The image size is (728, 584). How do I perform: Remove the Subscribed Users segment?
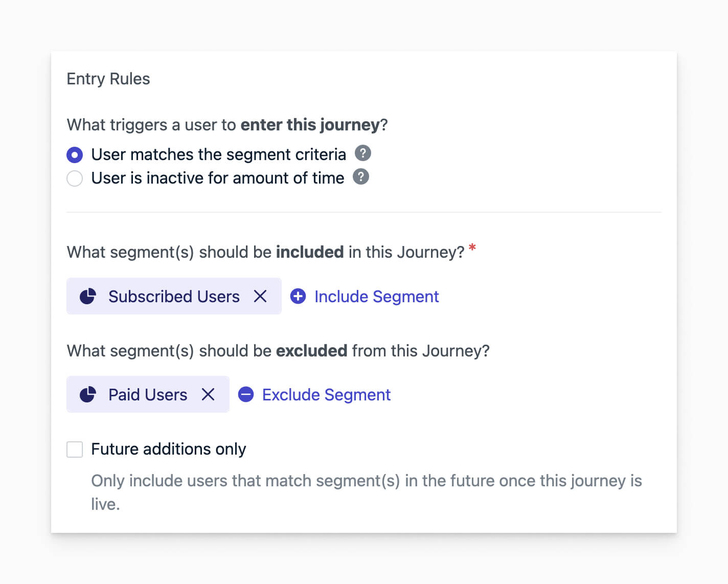tap(260, 297)
